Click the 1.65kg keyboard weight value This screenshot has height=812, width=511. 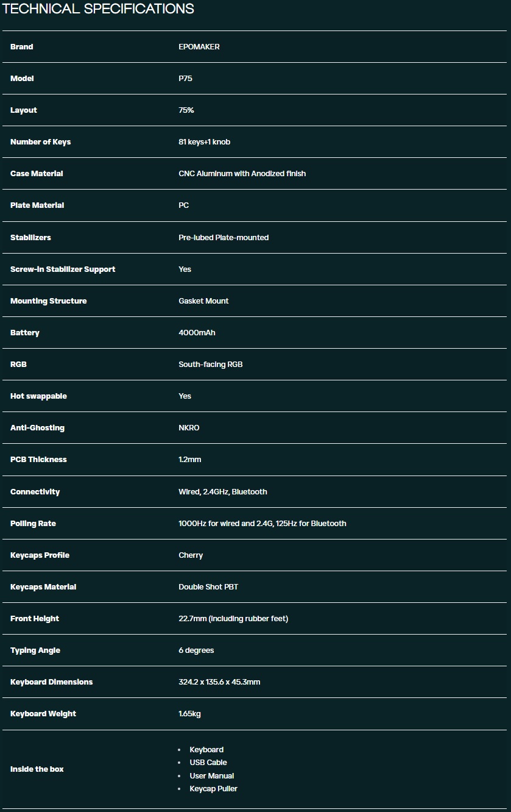point(189,714)
